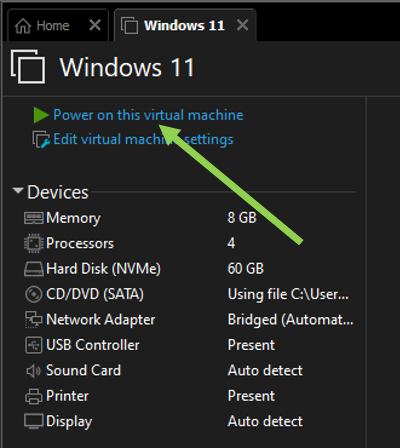Select the Processors chip icon
Image resolution: width=400 pixels, height=448 pixels.
(x=34, y=243)
